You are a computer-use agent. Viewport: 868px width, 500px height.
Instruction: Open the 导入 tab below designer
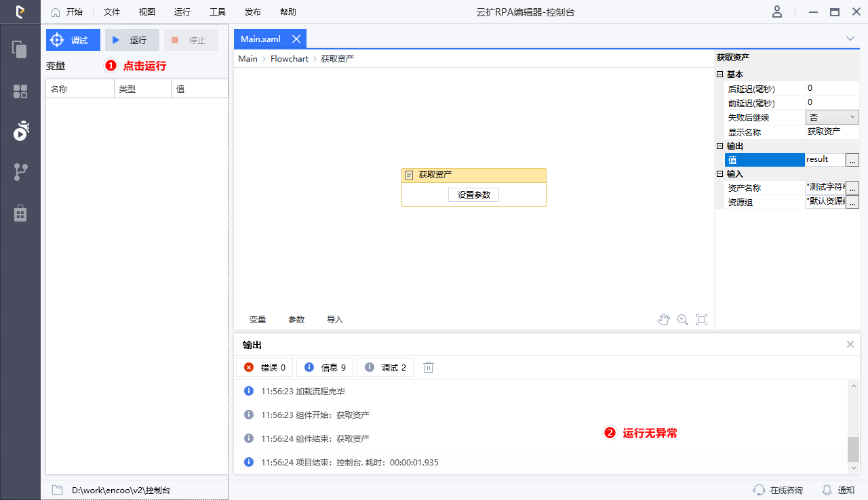pyautogui.click(x=335, y=320)
